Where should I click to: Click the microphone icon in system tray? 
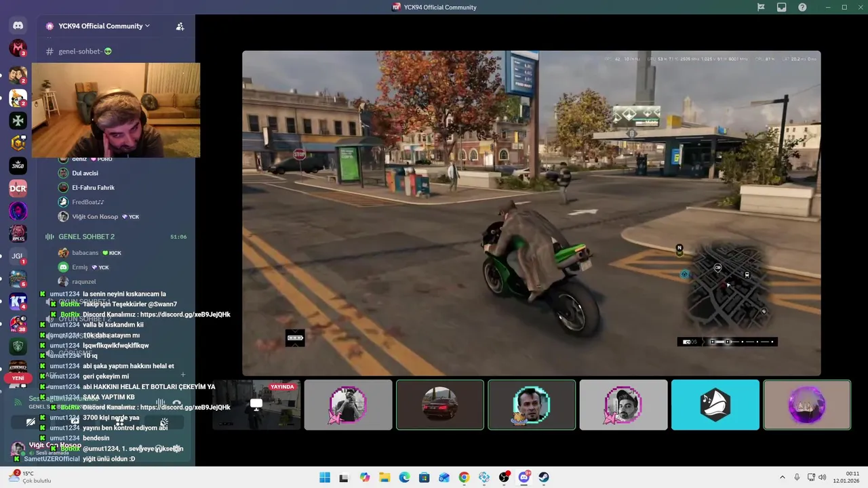797,477
